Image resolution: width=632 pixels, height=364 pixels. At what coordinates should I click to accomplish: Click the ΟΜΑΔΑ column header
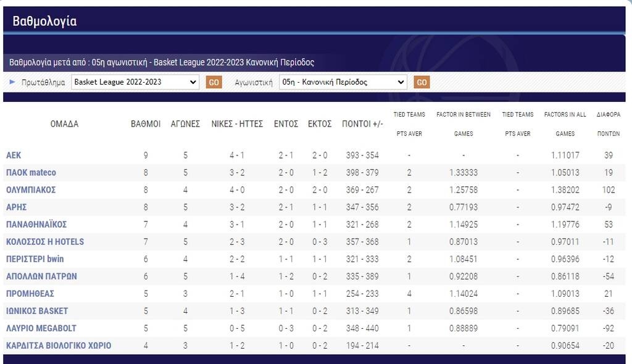pos(64,124)
